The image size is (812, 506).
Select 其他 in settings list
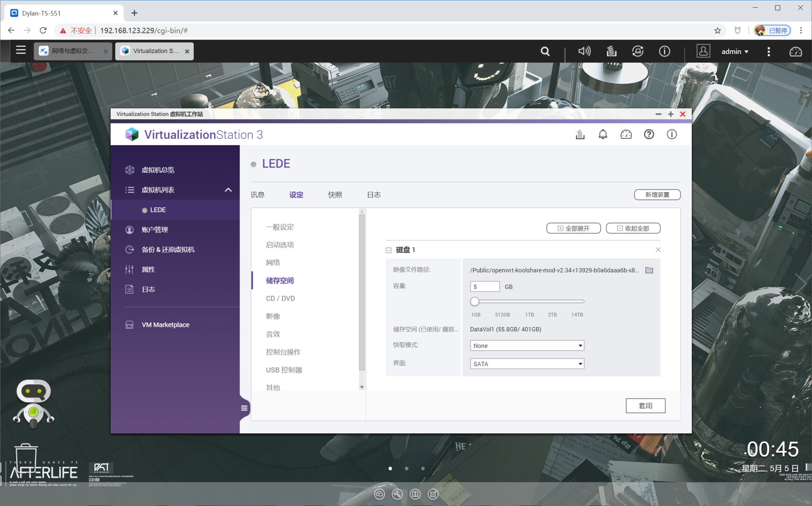[x=273, y=387]
